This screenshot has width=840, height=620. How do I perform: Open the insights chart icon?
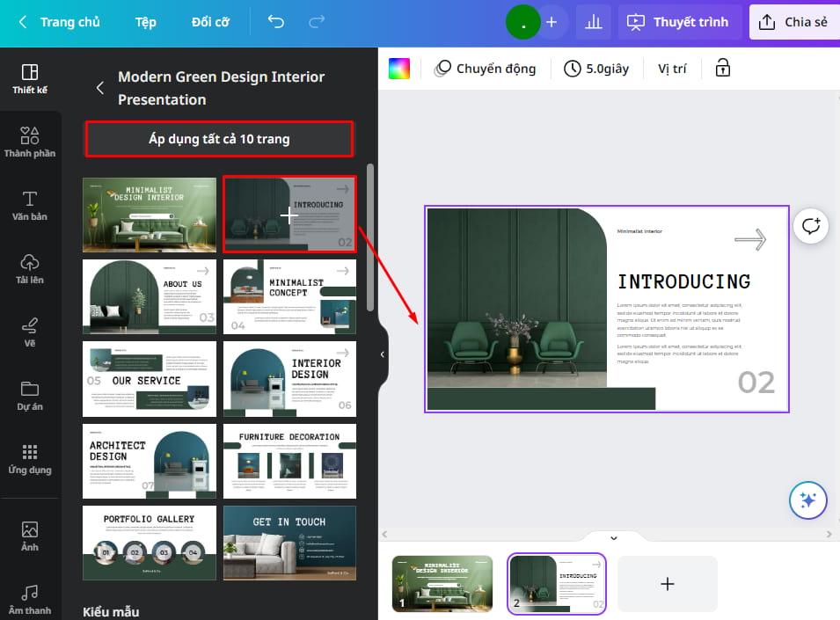click(593, 22)
